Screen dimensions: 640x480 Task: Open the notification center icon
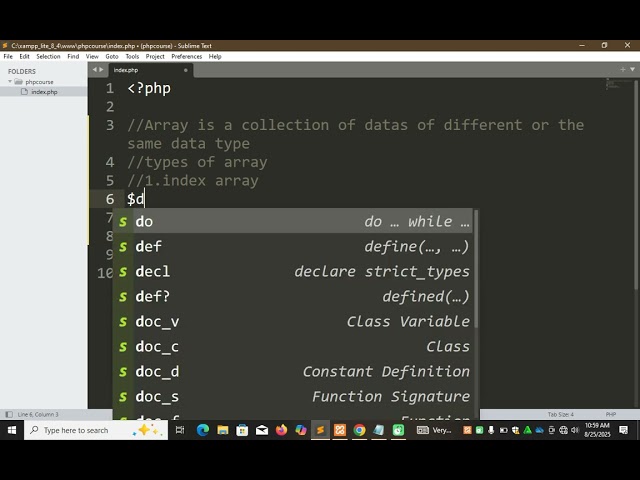point(623,430)
